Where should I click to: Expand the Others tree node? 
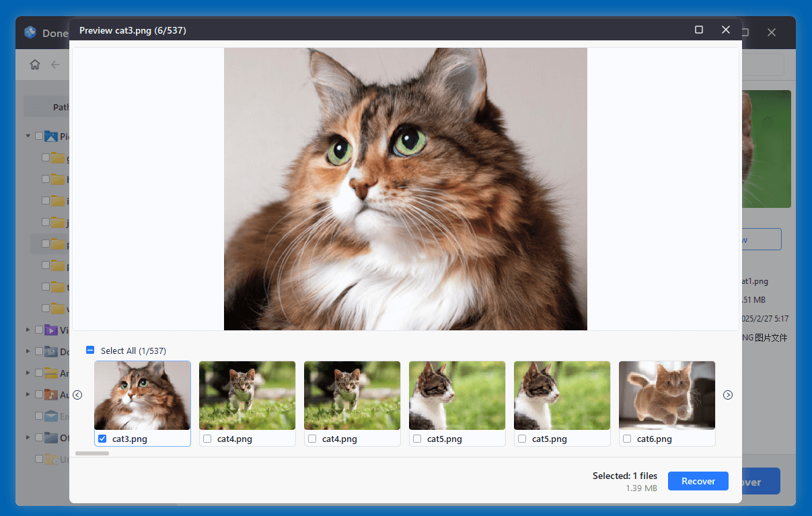[x=28, y=437]
